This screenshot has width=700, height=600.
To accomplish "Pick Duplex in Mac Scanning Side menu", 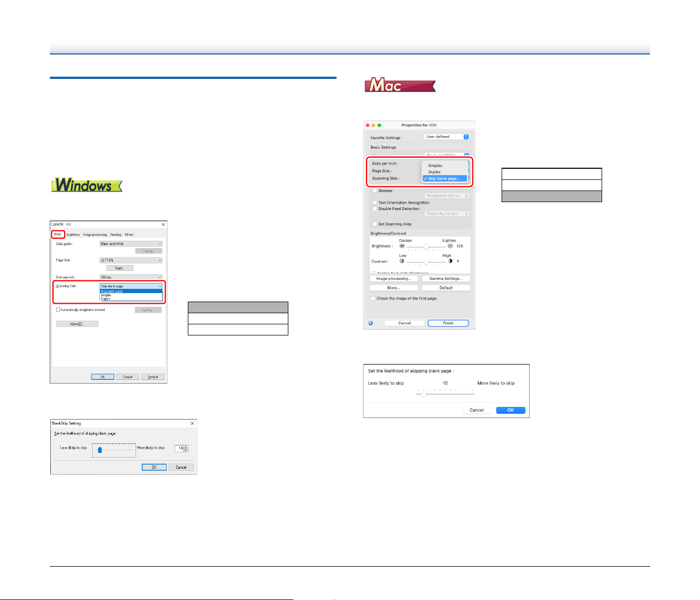I will point(445,172).
